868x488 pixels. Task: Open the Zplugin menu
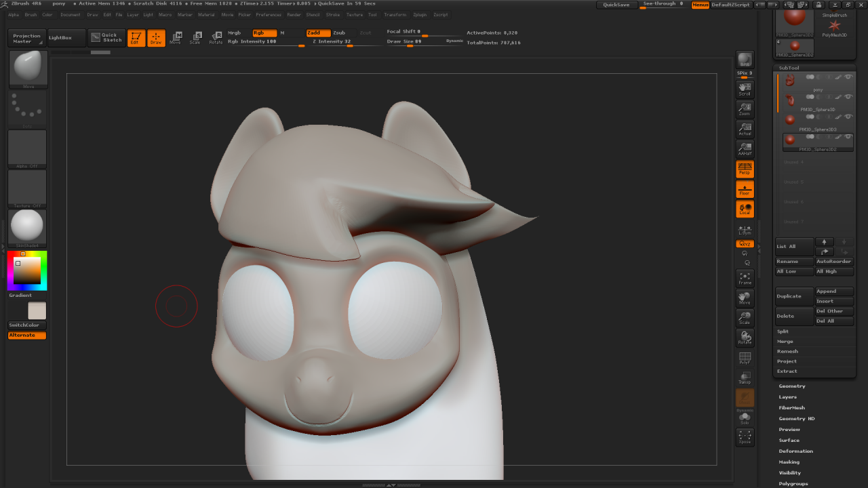point(420,14)
